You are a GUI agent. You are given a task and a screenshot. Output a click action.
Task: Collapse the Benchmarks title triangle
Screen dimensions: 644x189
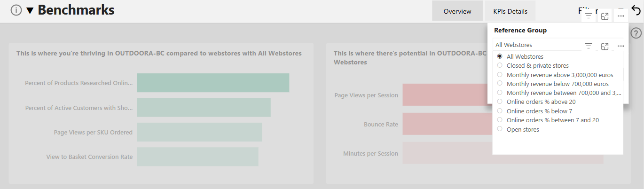pos(30,10)
